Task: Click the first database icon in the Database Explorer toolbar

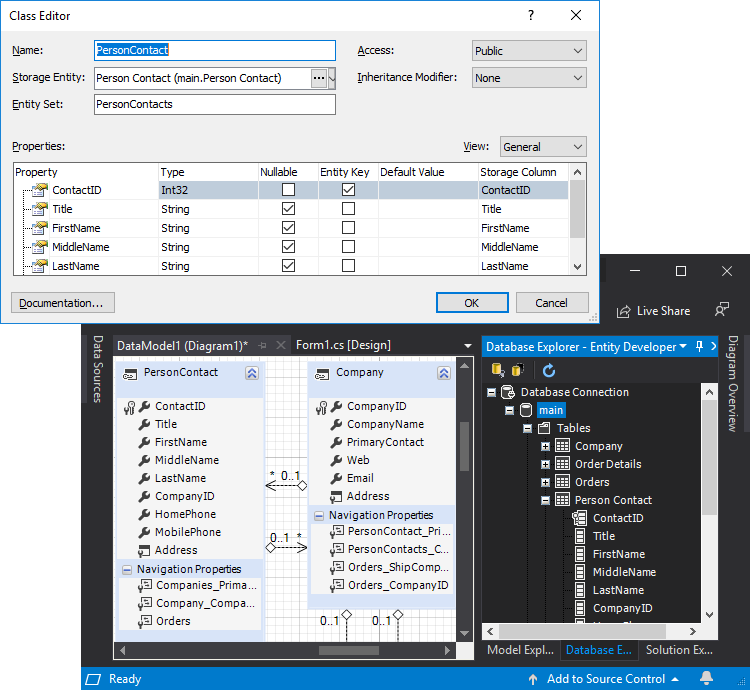Action: pos(498,370)
